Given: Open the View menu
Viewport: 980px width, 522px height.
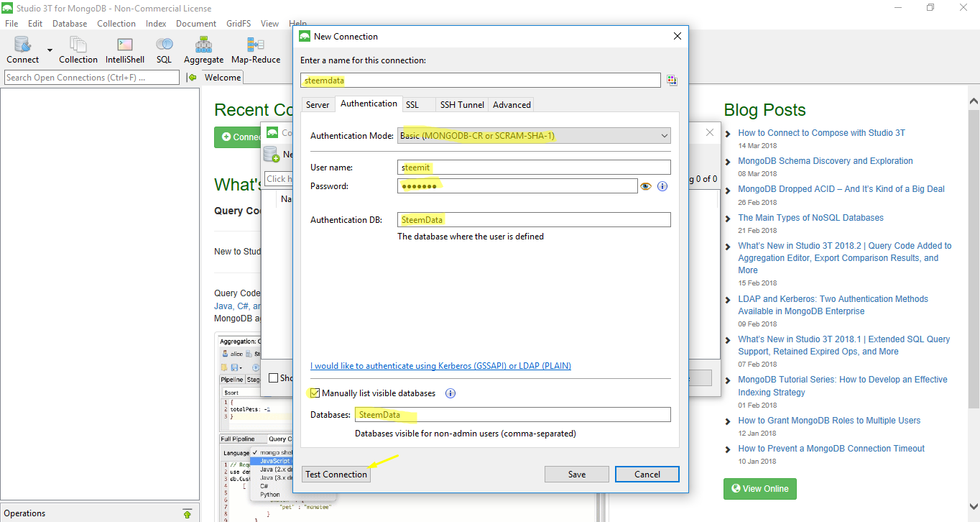Looking at the screenshot, I should pyautogui.click(x=270, y=24).
